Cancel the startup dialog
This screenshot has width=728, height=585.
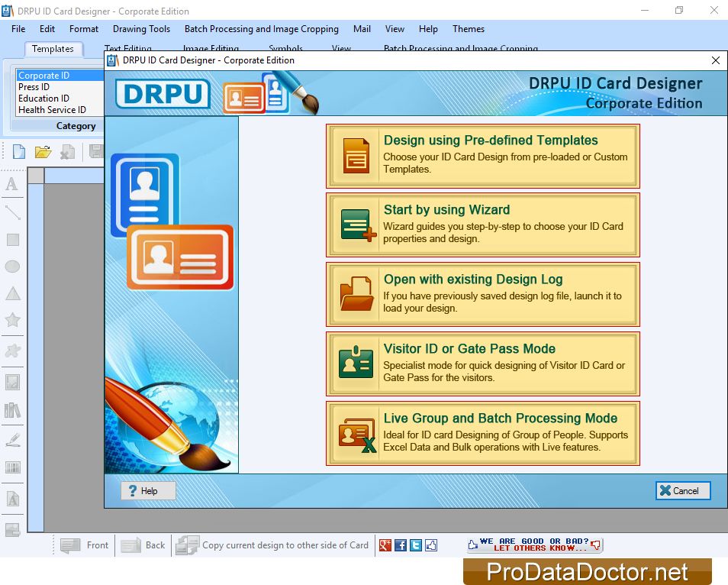[683, 490]
